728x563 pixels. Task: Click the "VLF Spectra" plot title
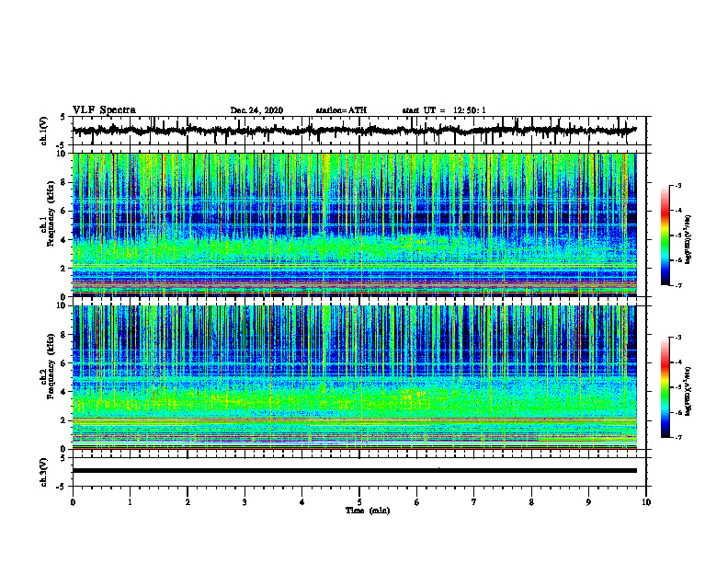click(104, 110)
